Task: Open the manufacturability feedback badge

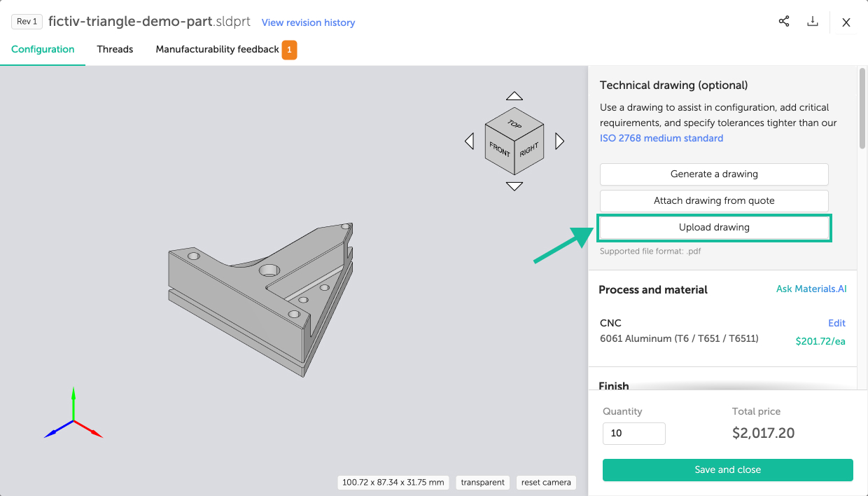Action: tap(289, 50)
